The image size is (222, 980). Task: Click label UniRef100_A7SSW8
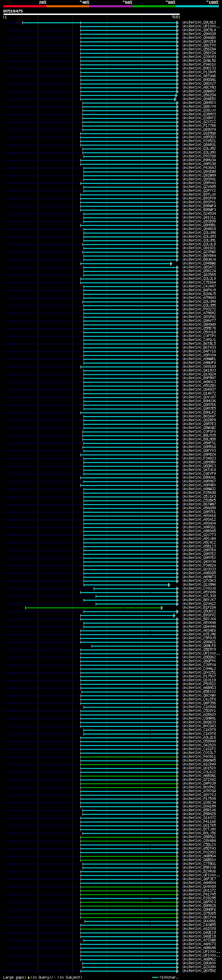[199, 940]
